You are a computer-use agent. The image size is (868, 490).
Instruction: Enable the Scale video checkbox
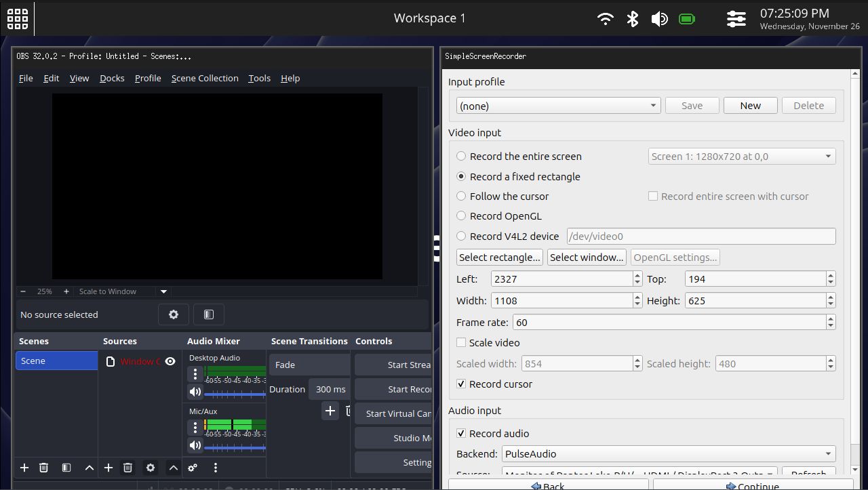tap(462, 343)
